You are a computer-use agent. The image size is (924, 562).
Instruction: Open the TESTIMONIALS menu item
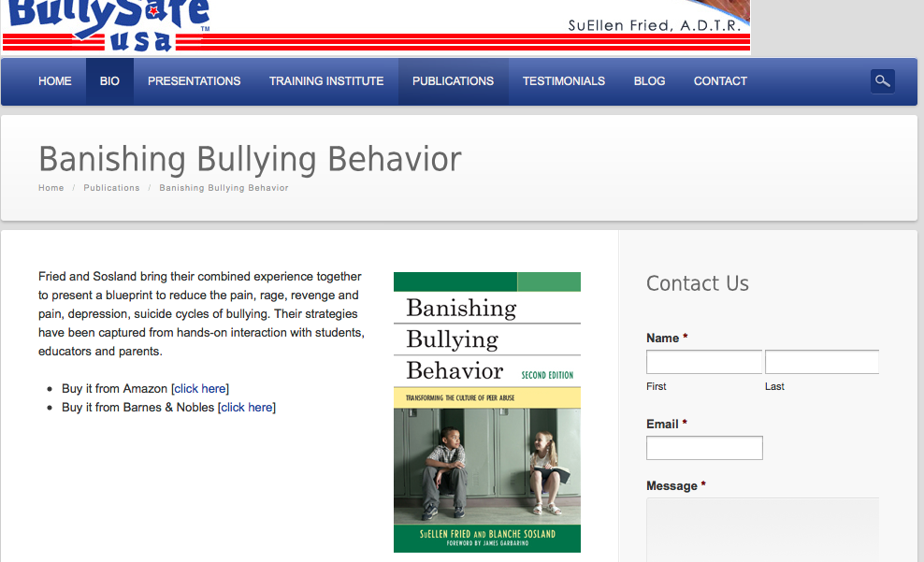click(x=564, y=81)
